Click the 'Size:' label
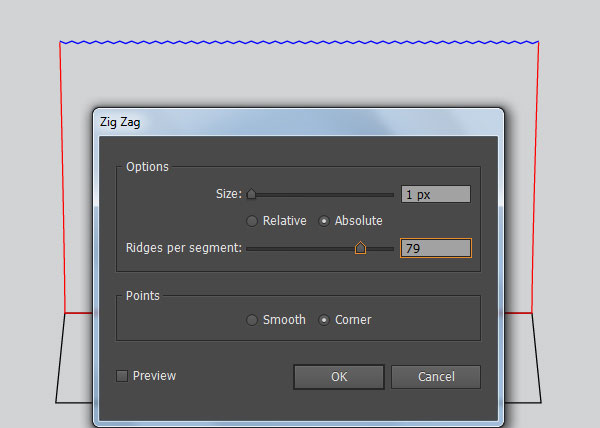Image resolution: width=600 pixels, height=428 pixels. [229, 194]
